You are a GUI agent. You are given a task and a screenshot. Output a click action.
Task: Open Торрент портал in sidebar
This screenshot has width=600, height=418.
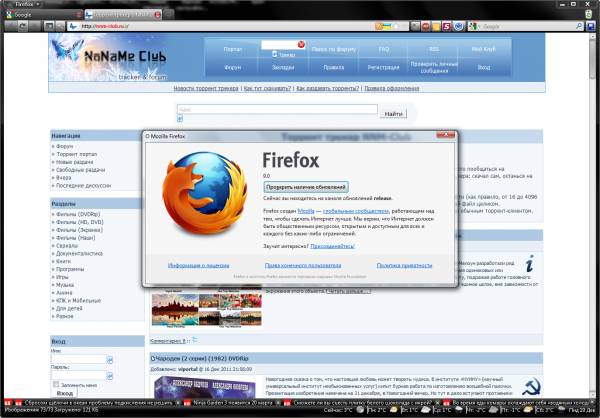click(x=77, y=154)
